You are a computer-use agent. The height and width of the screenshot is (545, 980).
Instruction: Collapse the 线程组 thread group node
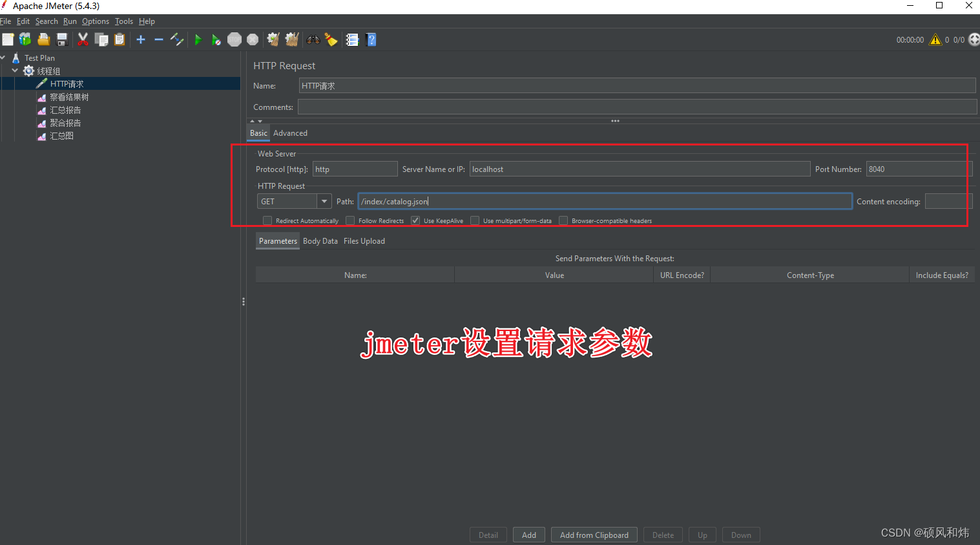[x=15, y=70]
